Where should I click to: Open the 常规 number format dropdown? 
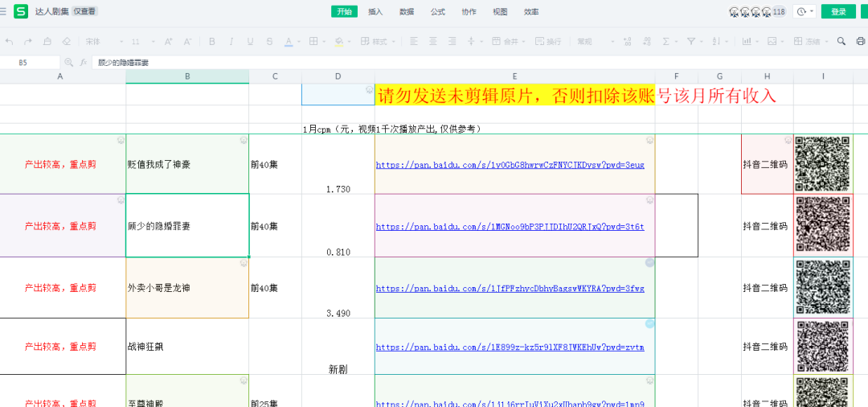click(596, 42)
